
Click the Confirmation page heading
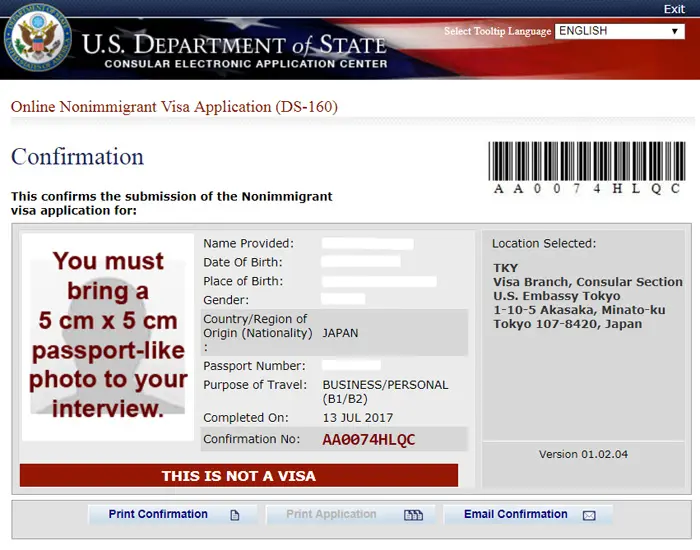pyautogui.click(x=77, y=157)
